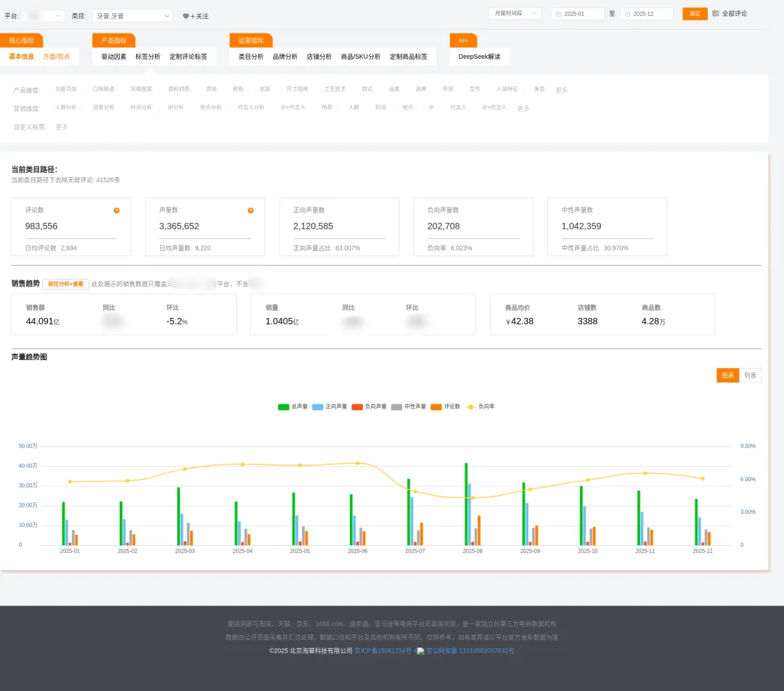The height and width of the screenshot is (691, 784).
Task: Click the 全部评论 link
Action: [735, 14]
